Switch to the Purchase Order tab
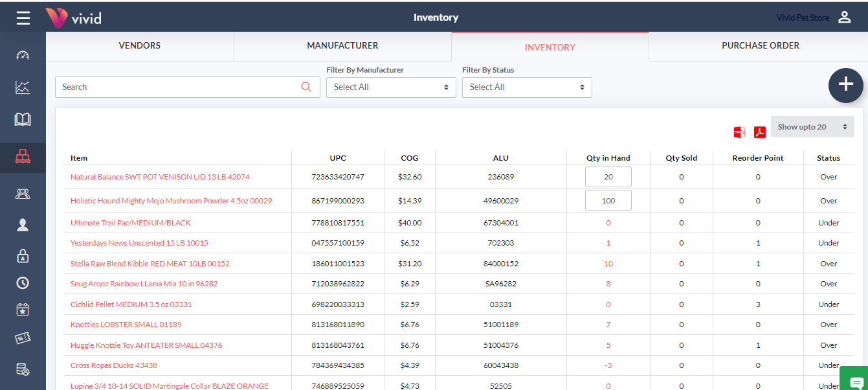The height and width of the screenshot is (390, 868). (760, 46)
